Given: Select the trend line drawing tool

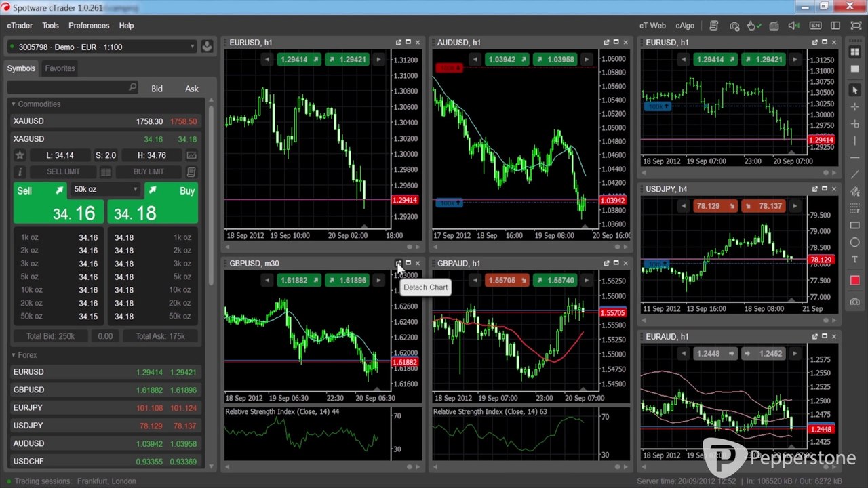Looking at the screenshot, I should pyautogui.click(x=854, y=175).
